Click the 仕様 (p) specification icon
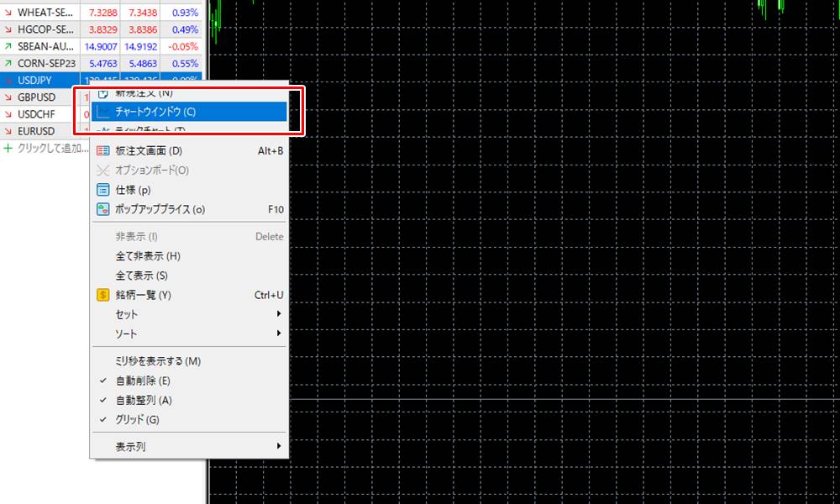The height and width of the screenshot is (504, 840). [103, 190]
